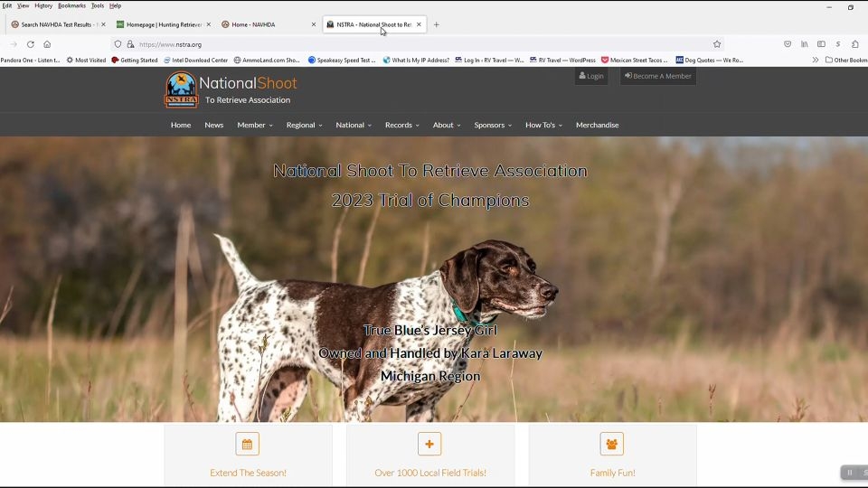868x488 pixels.
Task: Click the Extend The Season! link
Action: 248,473
